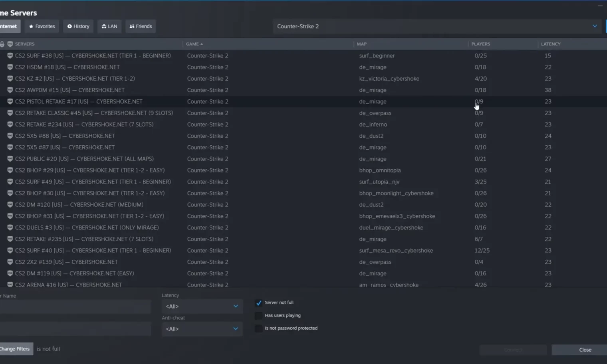Click shield icon of CS2 PUBLIC #20 server
The image size is (607, 364).
pos(10,159)
